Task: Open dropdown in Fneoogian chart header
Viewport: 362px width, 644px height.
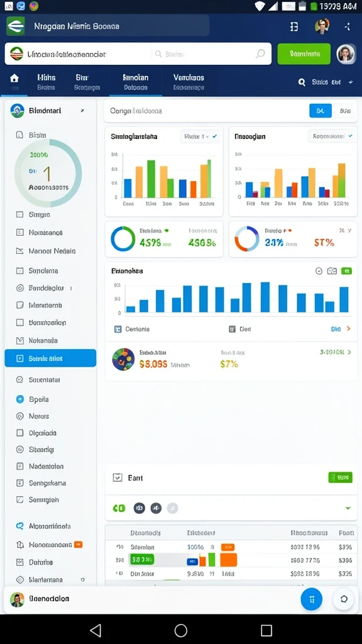Action: click(332, 136)
